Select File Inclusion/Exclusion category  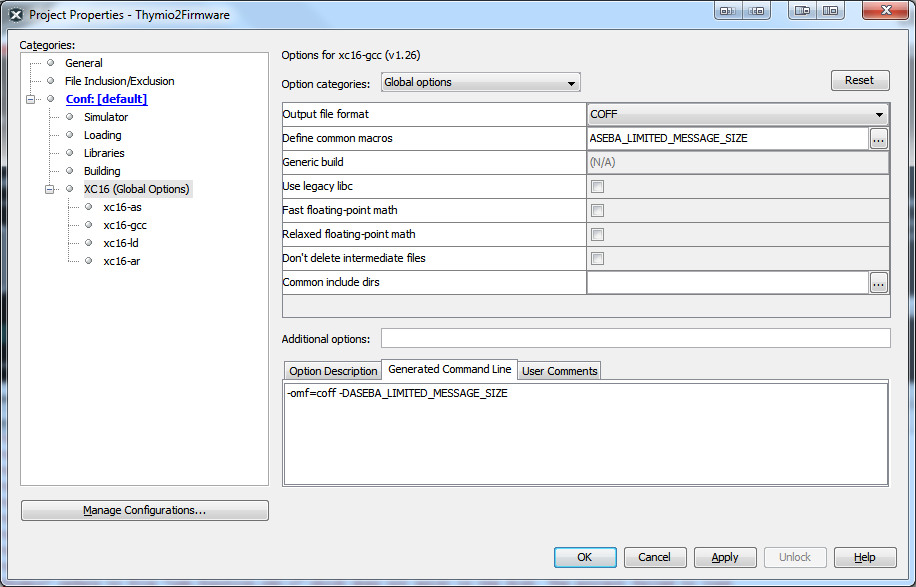(119, 81)
